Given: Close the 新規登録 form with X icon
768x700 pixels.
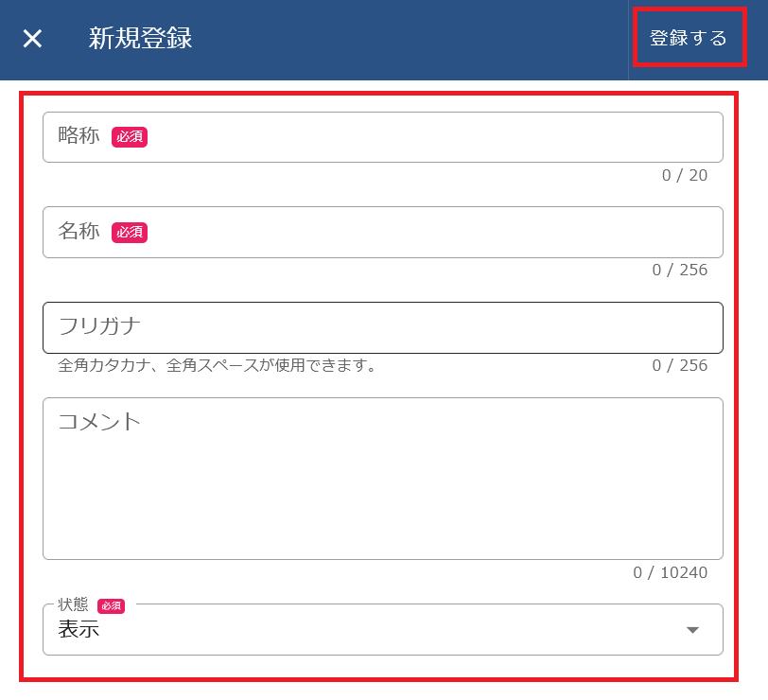Looking at the screenshot, I should click(33, 39).
